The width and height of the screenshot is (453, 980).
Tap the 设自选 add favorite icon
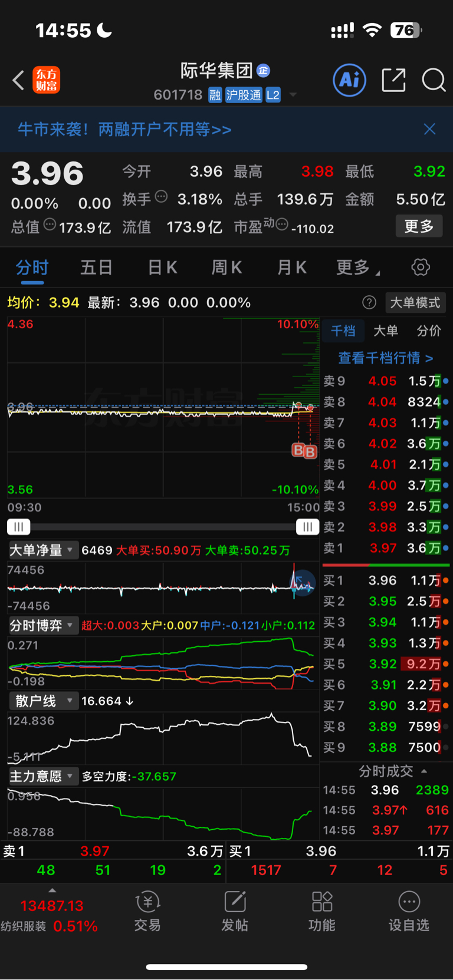[x=409, y=911]
